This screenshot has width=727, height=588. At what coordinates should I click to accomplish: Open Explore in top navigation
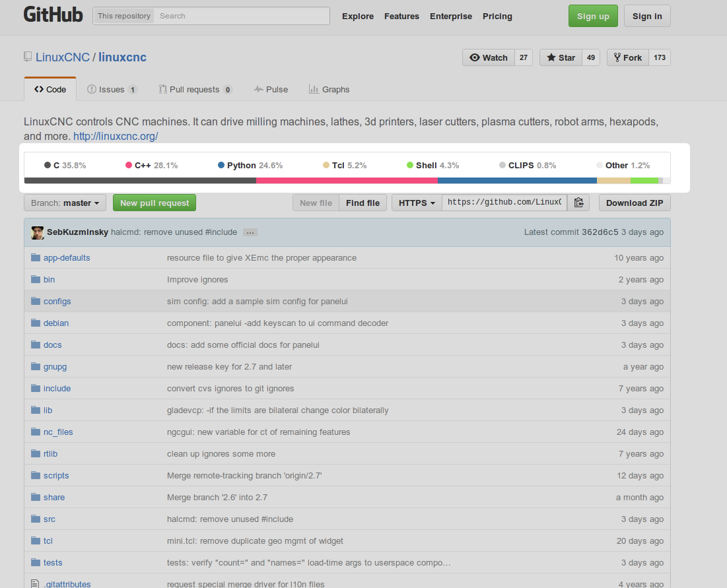[x=358, y=16]
